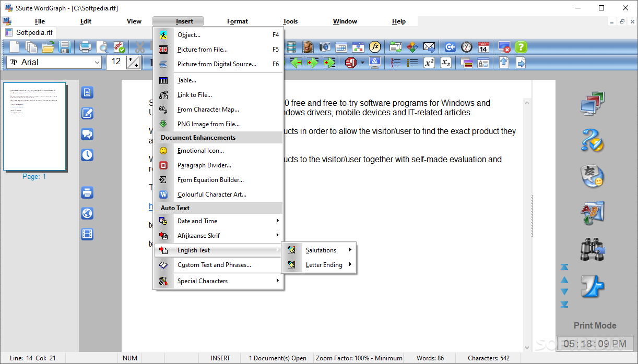Click the Print icon in the top toolbar

tap(86, 47)
